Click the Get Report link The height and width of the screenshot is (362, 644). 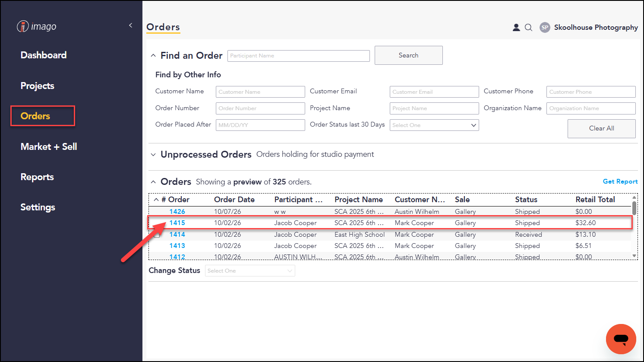pyautogui.click(x=620, y=181)
